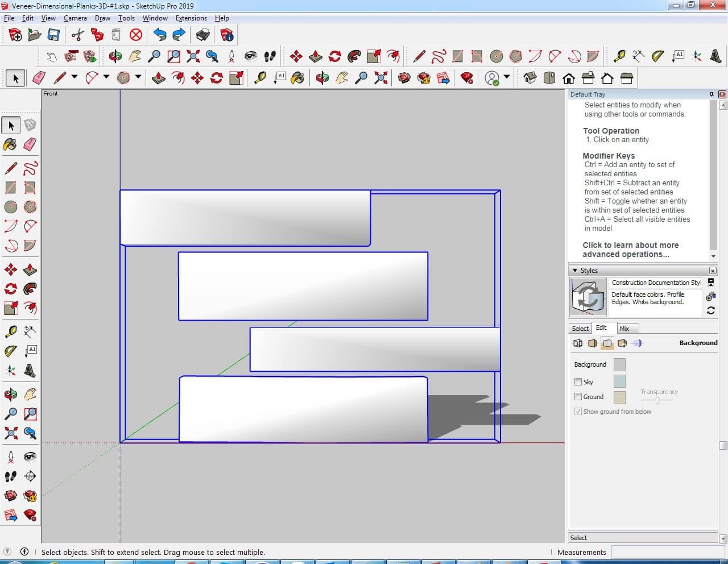The height and width of the screenshot is (564, 728).
Task: Click the Background color swatch
Action: point(619,364)
